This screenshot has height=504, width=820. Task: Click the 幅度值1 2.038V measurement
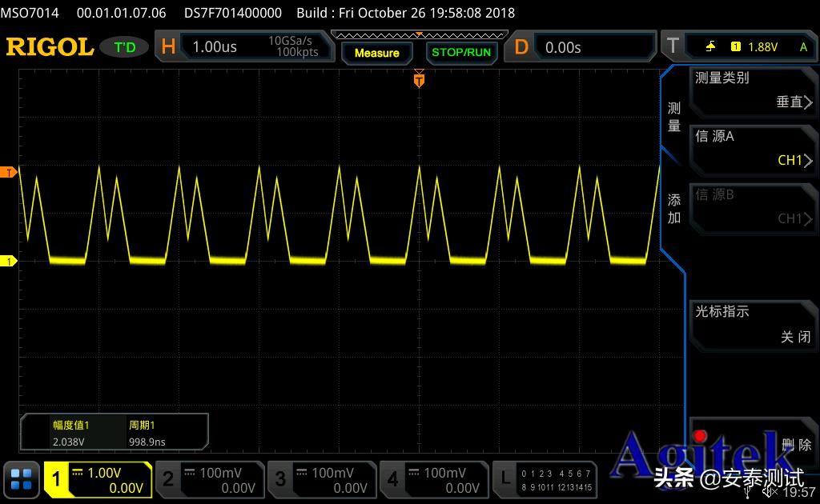coord(70,433)
